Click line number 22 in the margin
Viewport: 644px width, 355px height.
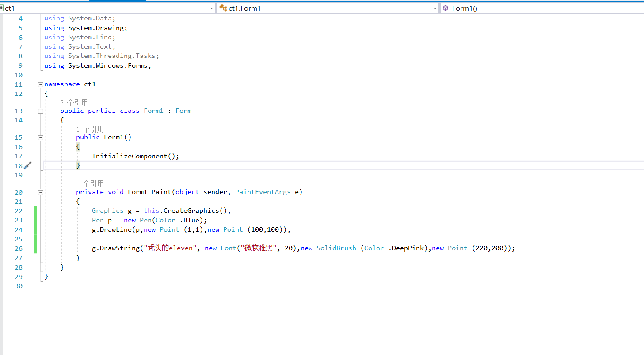click(19, 210)
